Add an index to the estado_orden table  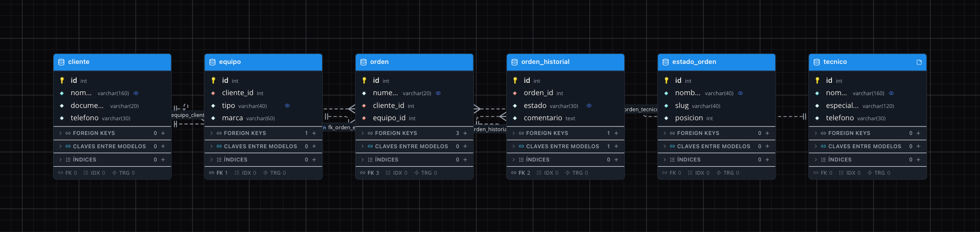(767, 160)
